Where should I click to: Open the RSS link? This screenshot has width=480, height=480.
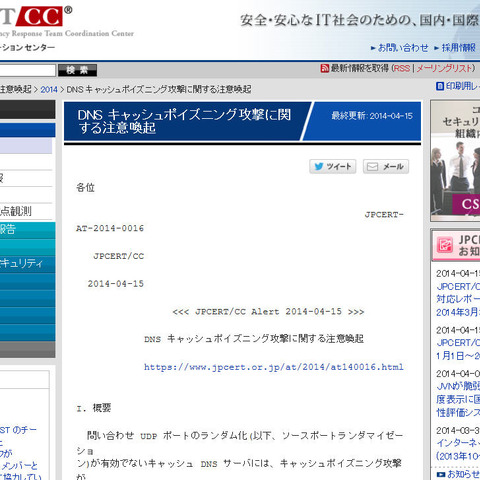point(402,68)
